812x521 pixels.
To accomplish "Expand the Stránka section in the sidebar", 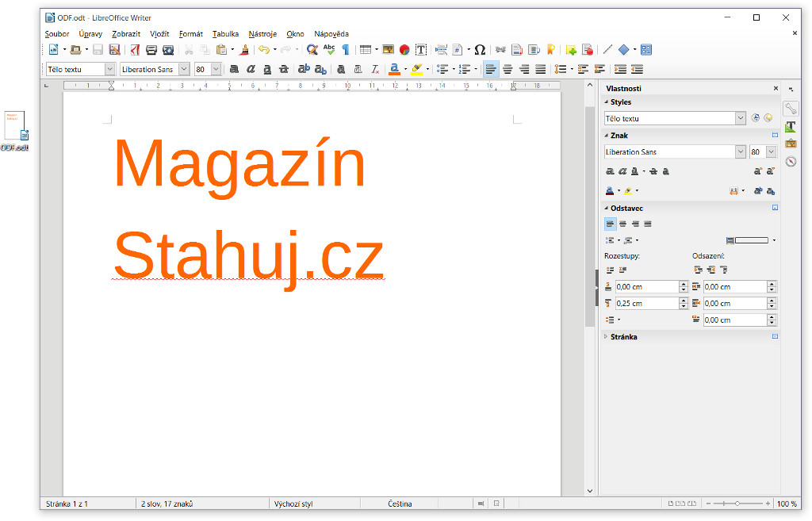I will coord(607,337).
